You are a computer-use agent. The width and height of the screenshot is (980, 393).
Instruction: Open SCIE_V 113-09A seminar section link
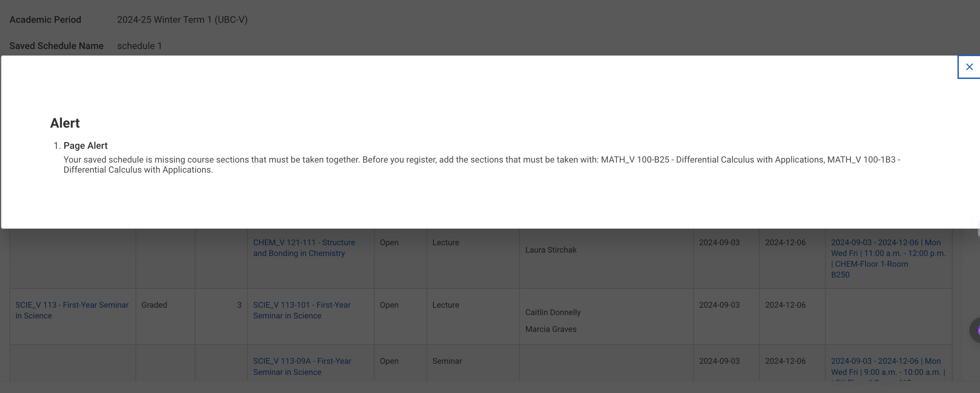click(302, 366)
